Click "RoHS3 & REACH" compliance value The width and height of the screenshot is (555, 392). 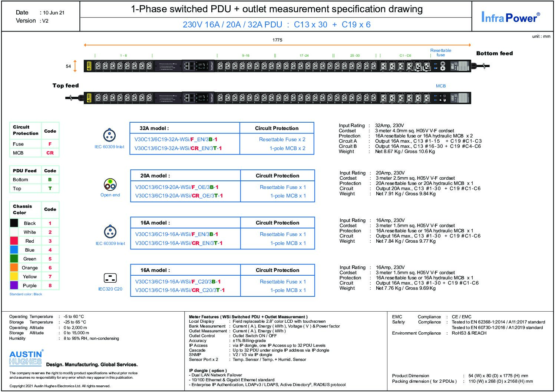pyautogui.click(x=469, y=333)
